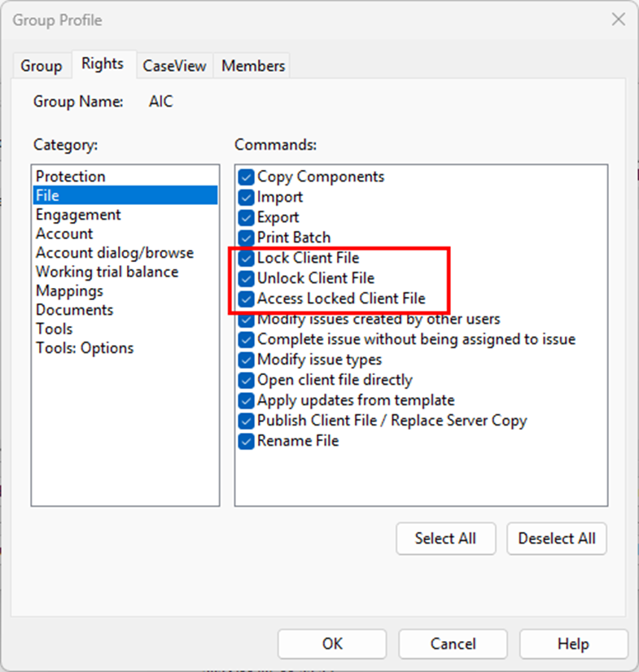The height and width of the screenshot is (672, 639).
Task: Choose Engagement in the Category list
Action: tap(78, 215)
